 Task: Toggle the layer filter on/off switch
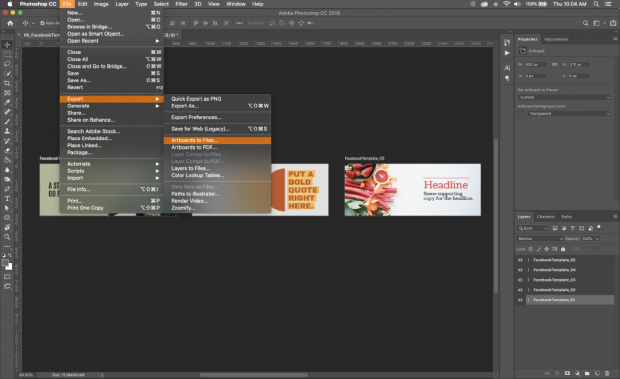pyautogui.click(x=599, y=227)
